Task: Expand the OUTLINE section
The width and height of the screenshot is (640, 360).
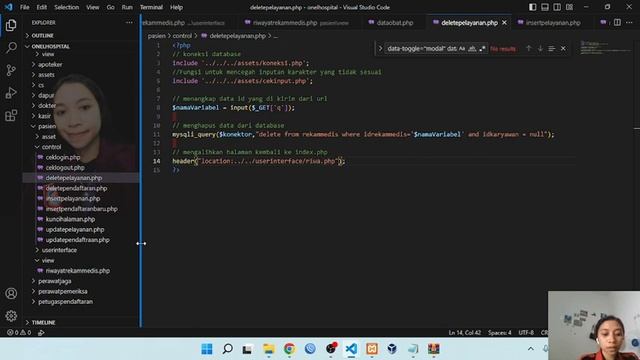Action: 82,36
